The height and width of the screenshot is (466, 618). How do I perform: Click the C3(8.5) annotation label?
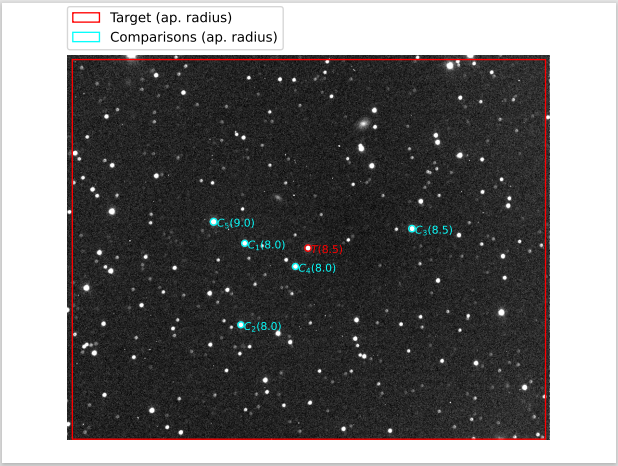(435, 231)
